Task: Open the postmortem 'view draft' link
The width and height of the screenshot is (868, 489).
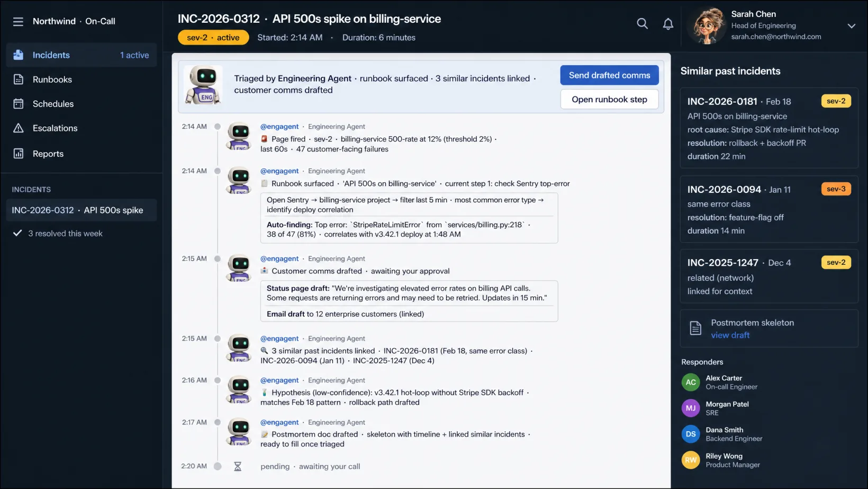Action: pyautogui.click(x=730, y=335)
